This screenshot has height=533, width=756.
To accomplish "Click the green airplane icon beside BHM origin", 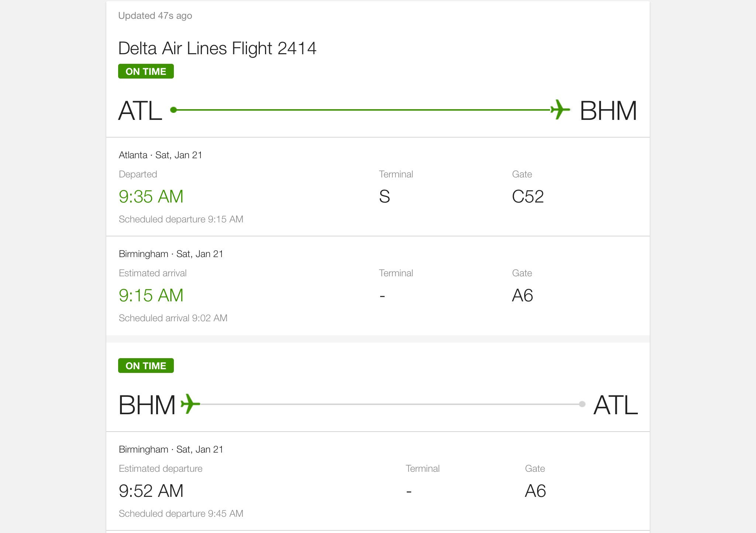I will [190, 404].
